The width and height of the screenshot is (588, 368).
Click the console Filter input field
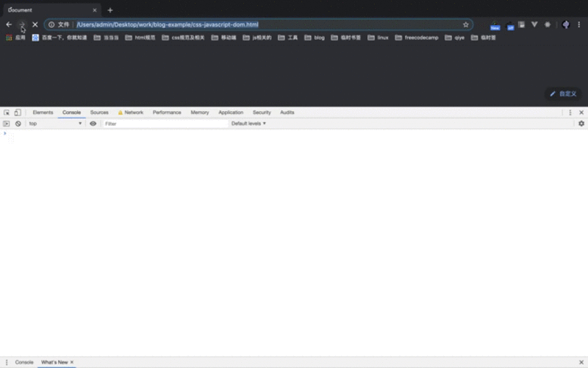point(165,124)
